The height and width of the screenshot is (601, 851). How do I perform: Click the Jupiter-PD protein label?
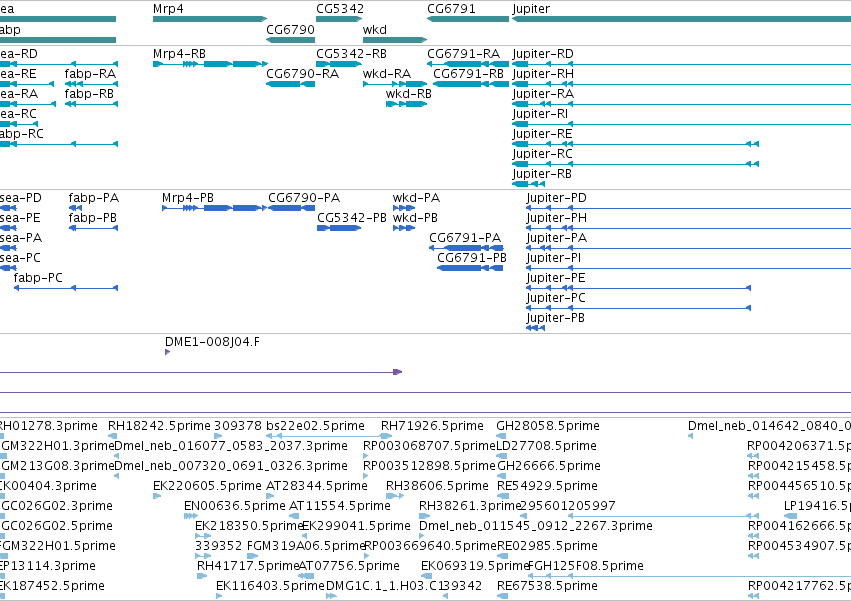pyautogui.click(x=556, y=198)
